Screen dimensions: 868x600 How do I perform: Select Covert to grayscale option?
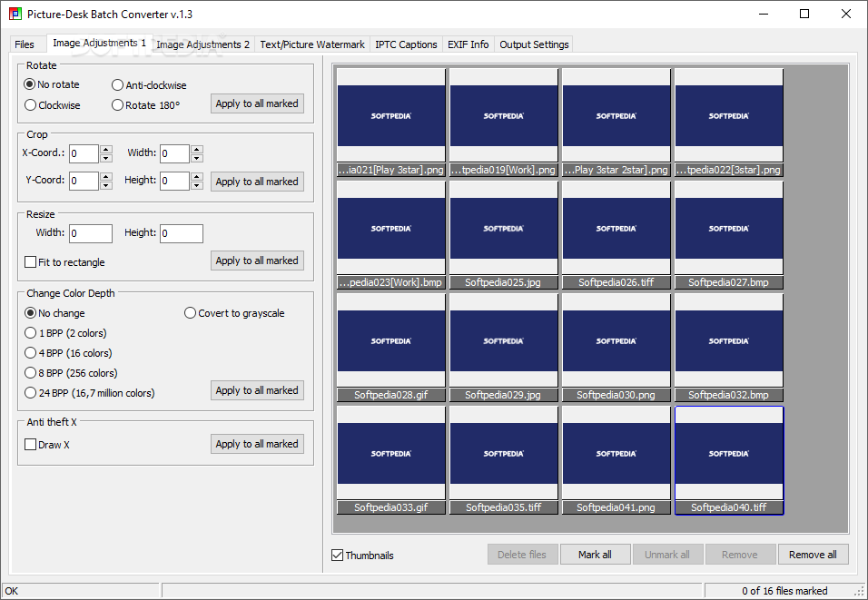click(234, 313)
